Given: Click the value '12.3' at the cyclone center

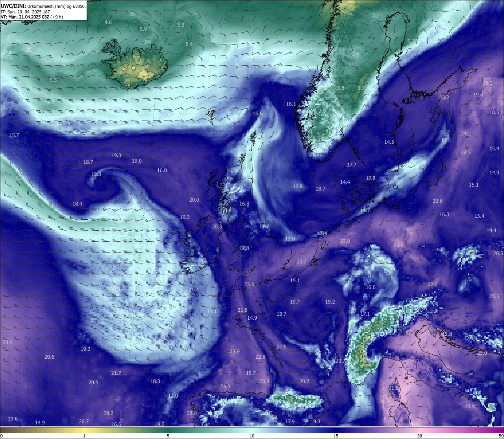Looking at the screenshot, I should coord(96,174).
